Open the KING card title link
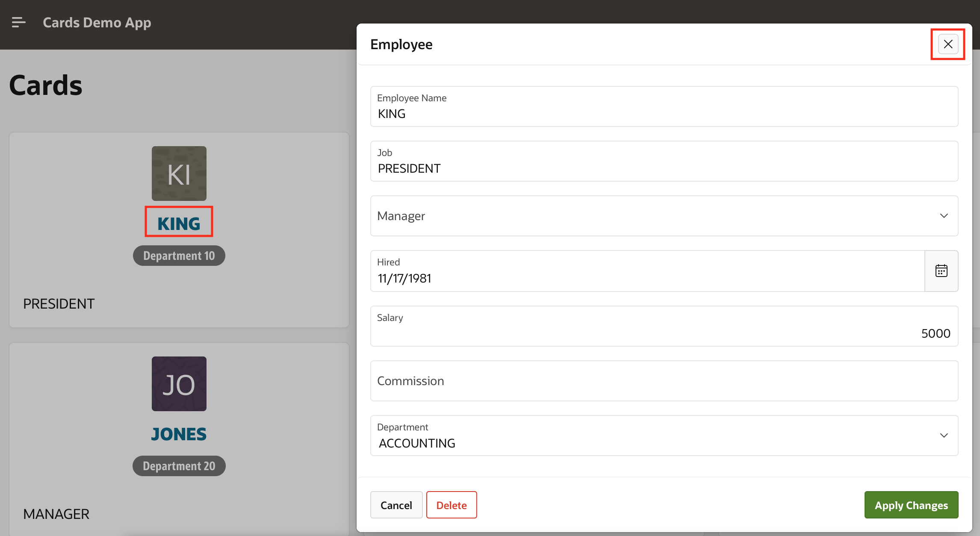The height and width of the screenshot is (536, 980). tap(179, 223)
